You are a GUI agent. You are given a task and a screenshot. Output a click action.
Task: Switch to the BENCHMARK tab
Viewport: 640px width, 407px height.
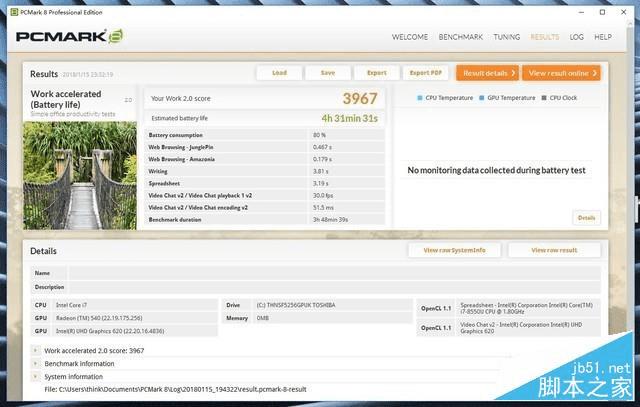click(x=460, y=37)
